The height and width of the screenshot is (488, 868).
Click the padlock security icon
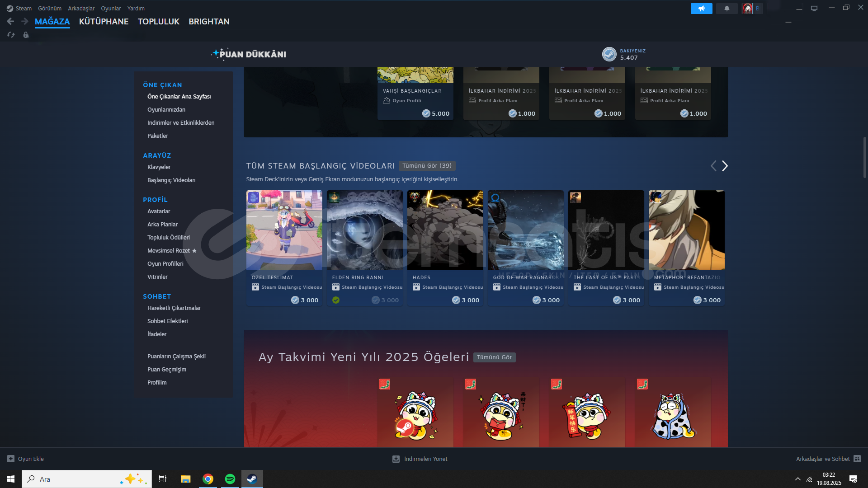pos(26,35)
